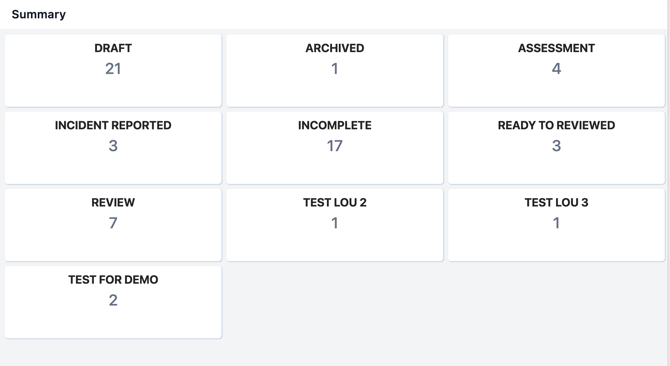Click the TEST FOR DEMO count 2
The image size is (670, 366).
[113, 300]
